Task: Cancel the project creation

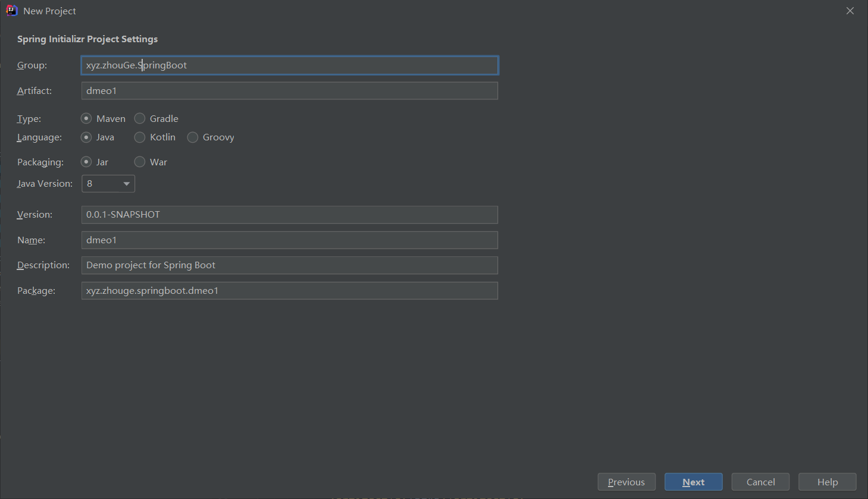Action: pyautogui.click(x=761, y=482)
